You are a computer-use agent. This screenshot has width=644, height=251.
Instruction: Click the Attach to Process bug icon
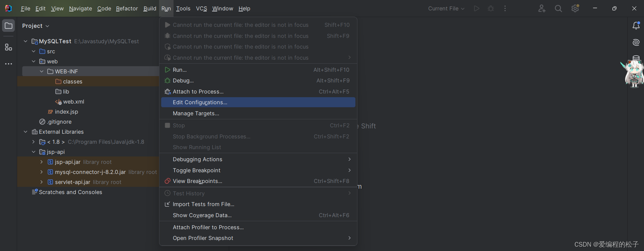pos(167,91)
